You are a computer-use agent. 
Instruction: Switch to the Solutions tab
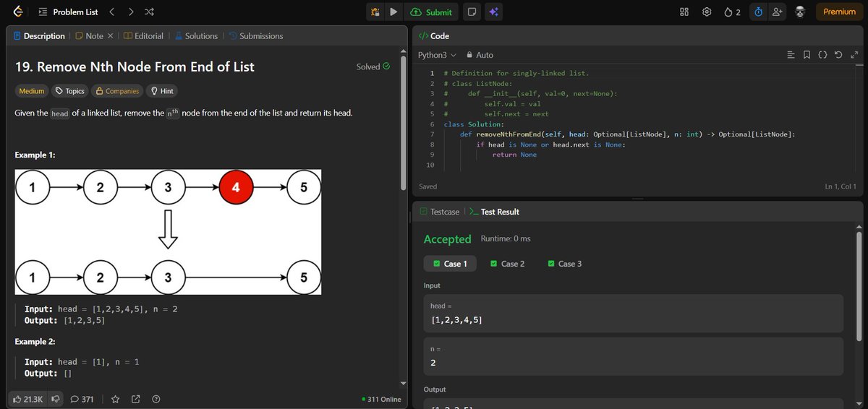click(x=195, y=36)
